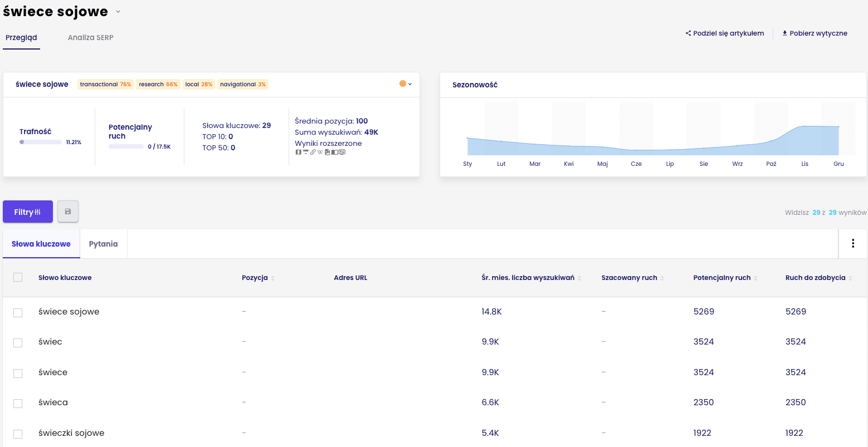Screen dimensions: 868x447
Task: Click the Wikipedia W icon under Wyniki rozszerzone
Action: tap(320, 152)
